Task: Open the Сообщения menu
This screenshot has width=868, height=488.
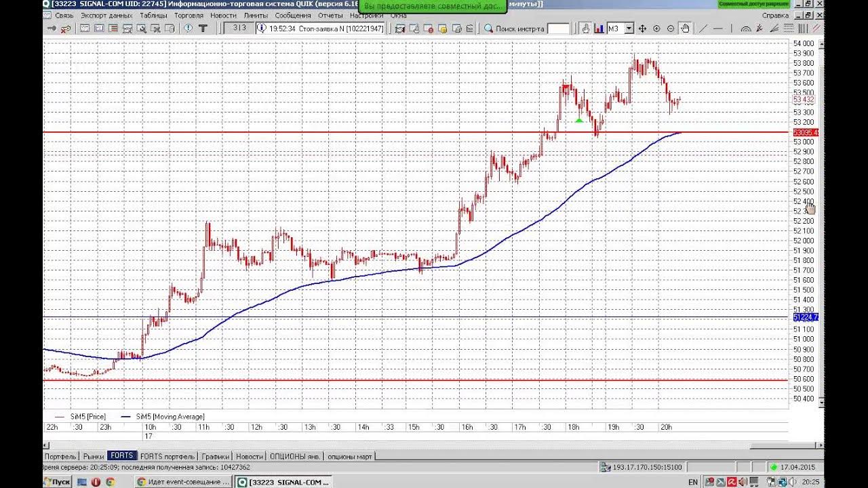Action: pos(293,15)
